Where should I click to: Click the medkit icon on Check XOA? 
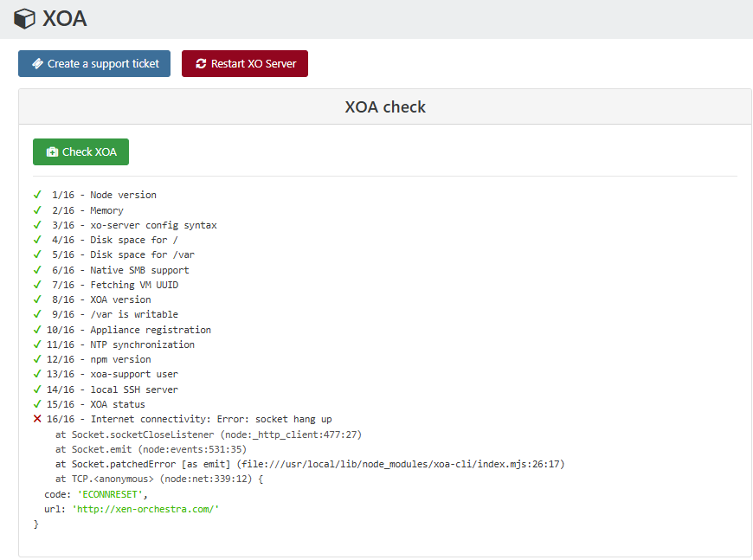52,152
